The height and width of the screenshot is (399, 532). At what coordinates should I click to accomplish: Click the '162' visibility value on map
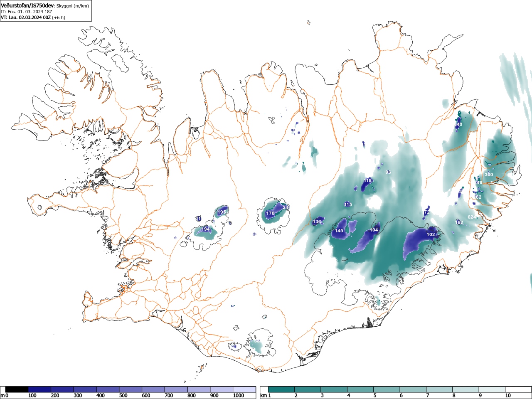pyautogui.click(x=459, y=222)
